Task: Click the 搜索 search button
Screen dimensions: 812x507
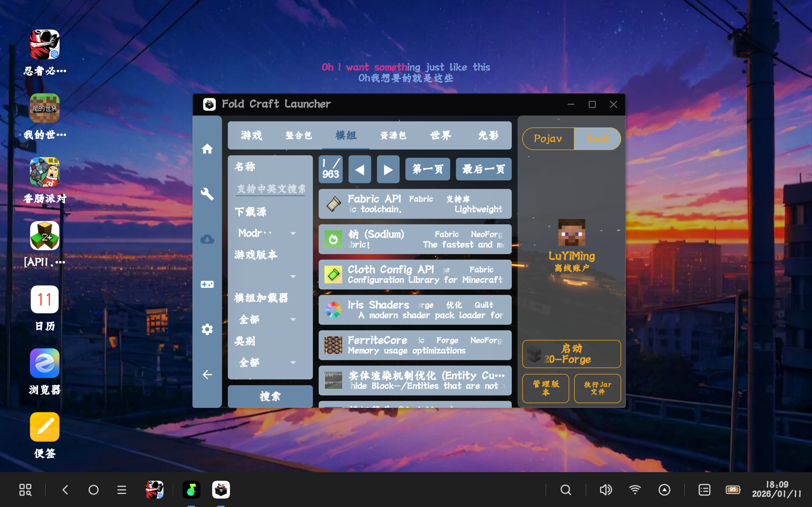Action: click(270, 396)
